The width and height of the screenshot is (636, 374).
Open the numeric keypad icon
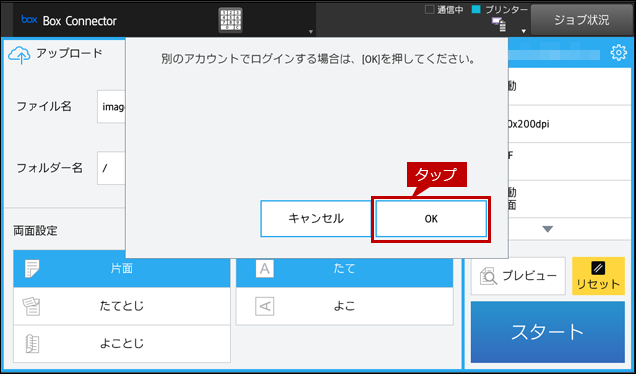tap(230, 20)
